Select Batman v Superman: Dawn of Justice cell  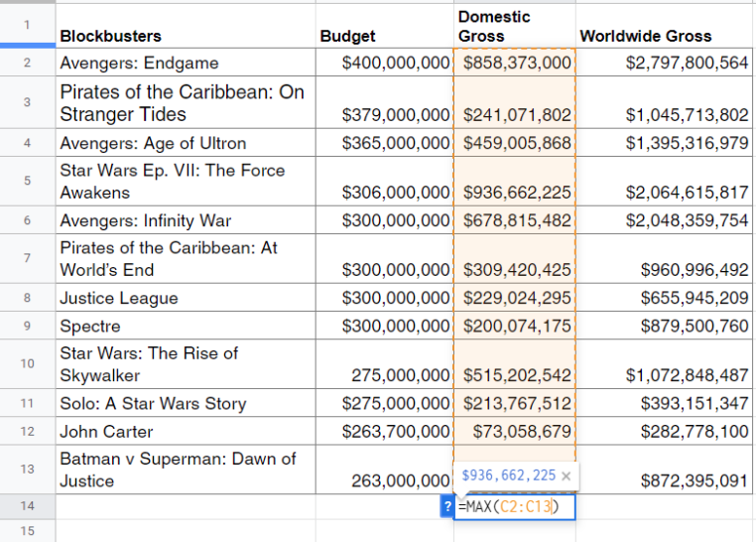pos(186,470)
